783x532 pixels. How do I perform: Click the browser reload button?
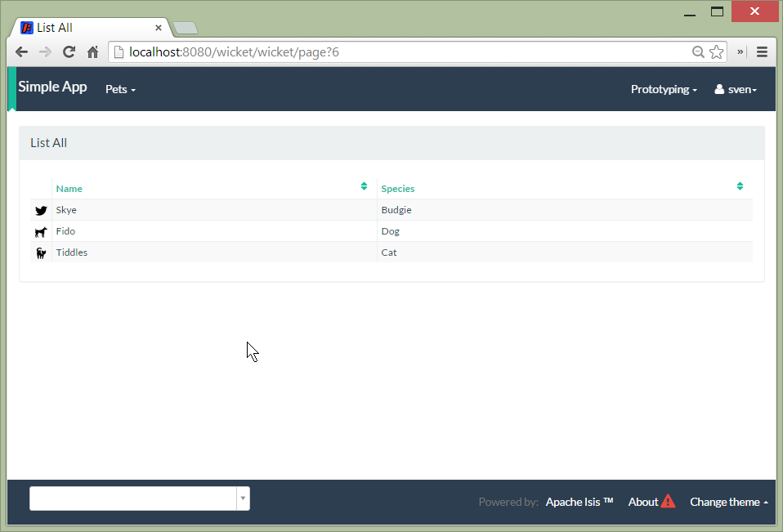click(69, 52)
